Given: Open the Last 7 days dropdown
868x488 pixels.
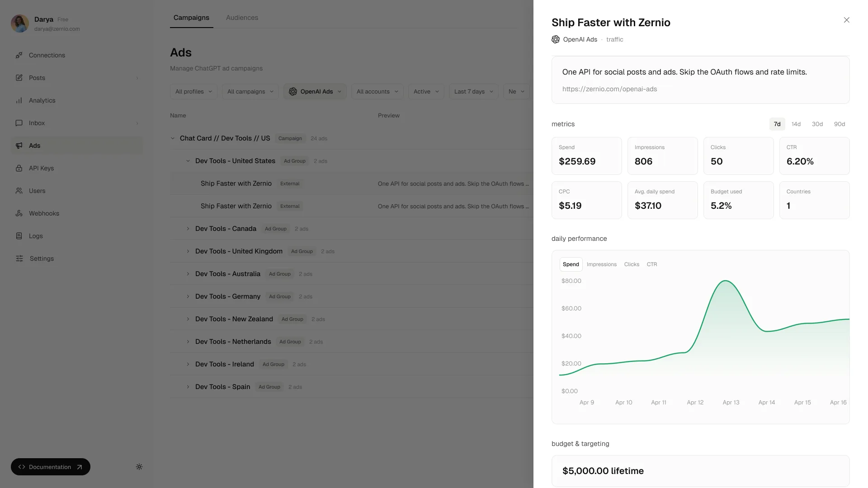Looking at the screenshot, I should (x=474, y=91).
